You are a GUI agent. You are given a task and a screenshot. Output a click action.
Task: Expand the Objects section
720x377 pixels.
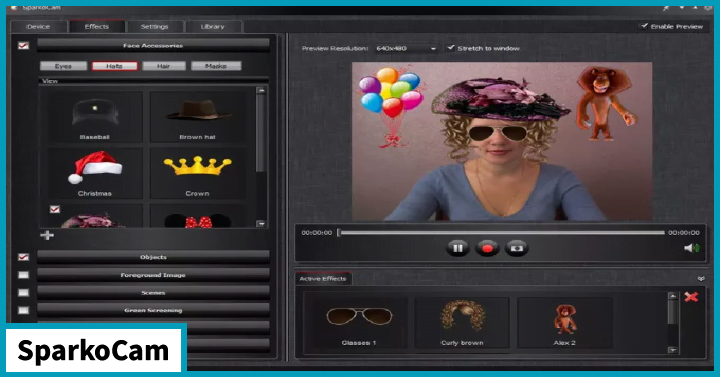153,257
